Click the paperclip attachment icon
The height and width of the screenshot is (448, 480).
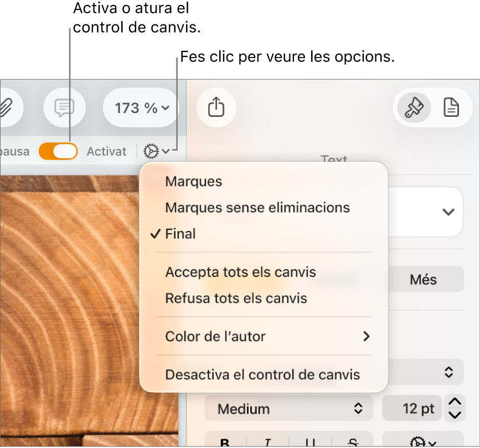(8, 107)
